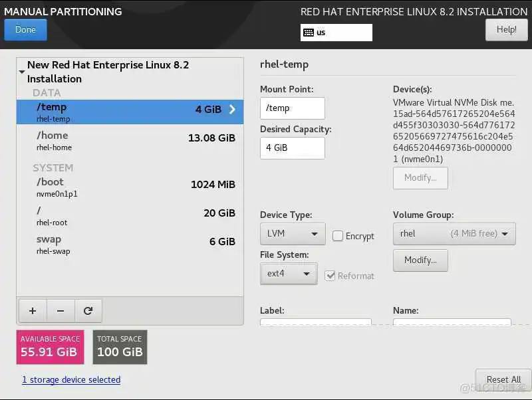The width and height of the screenshot is (532, 400).
Task: Click the rhel-home volume label
Action: pyautogui.click(x=55, y=148)
